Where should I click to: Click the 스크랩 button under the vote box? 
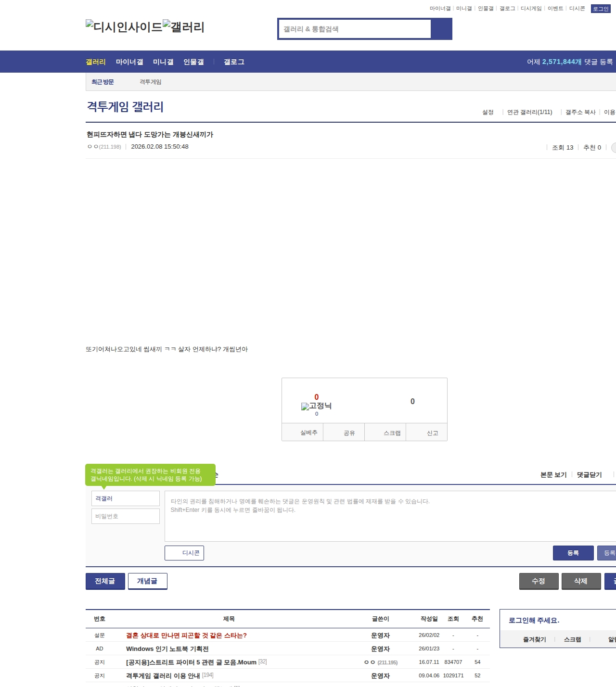(385, 433)
